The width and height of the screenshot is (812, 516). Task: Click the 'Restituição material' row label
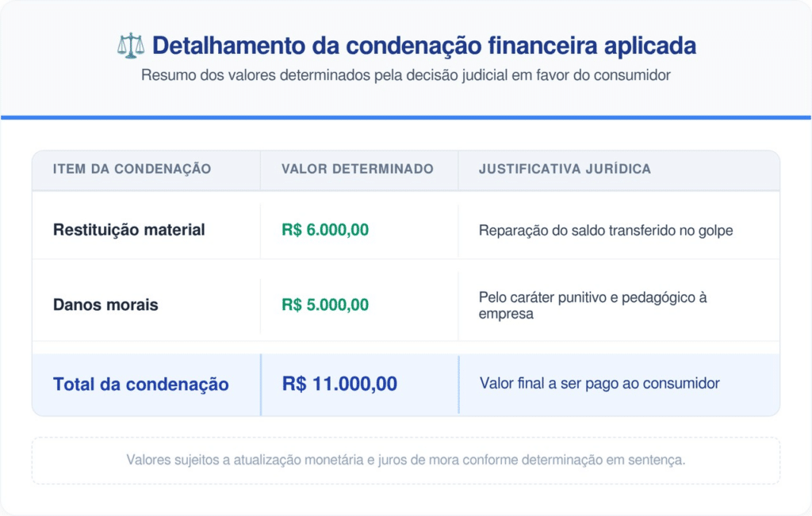point(128,230)
